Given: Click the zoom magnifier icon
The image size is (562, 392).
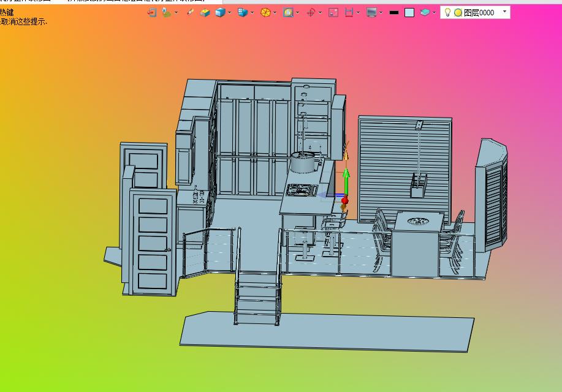Looking at the screenshot, I should pos(288,12).
